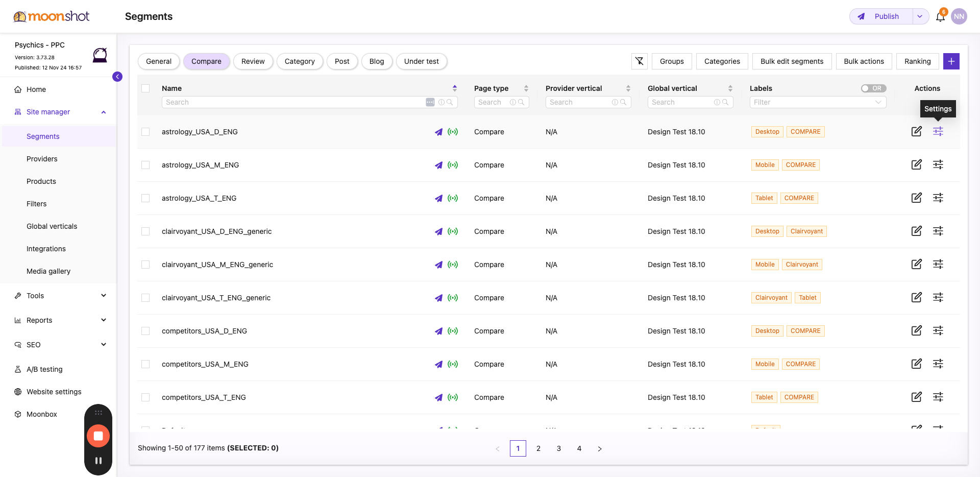Click publish rocket icon on astrology_USA_D_ENG row
Image resolution: width=980 pixels, height=477 pixels.
(438, 132)
